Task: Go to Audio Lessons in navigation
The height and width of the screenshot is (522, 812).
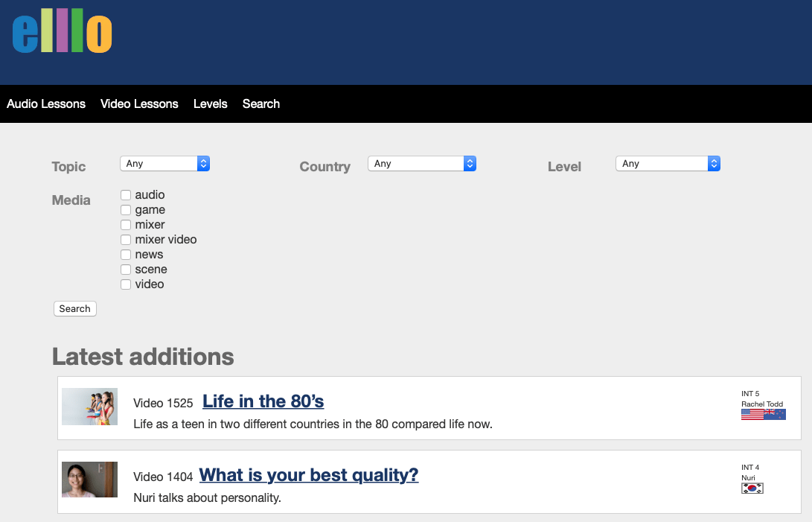Action: tap(46, 104)
